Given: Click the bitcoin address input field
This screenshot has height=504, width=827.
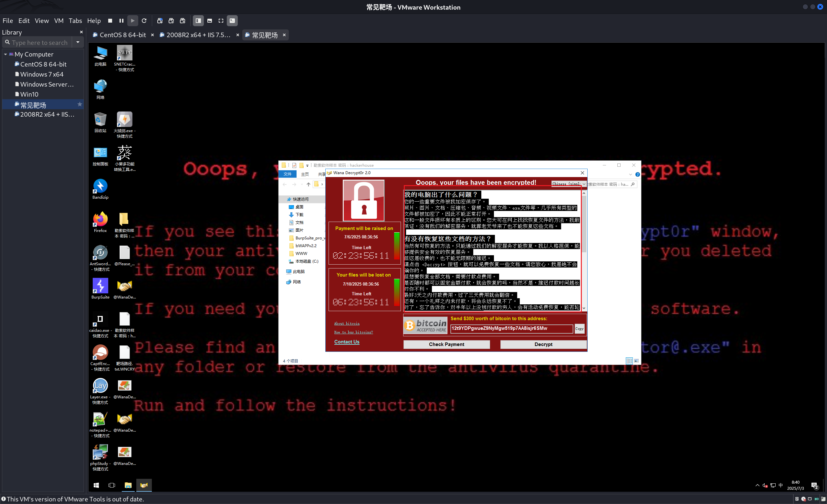Looking at the screenshot, I should (511, 329).
